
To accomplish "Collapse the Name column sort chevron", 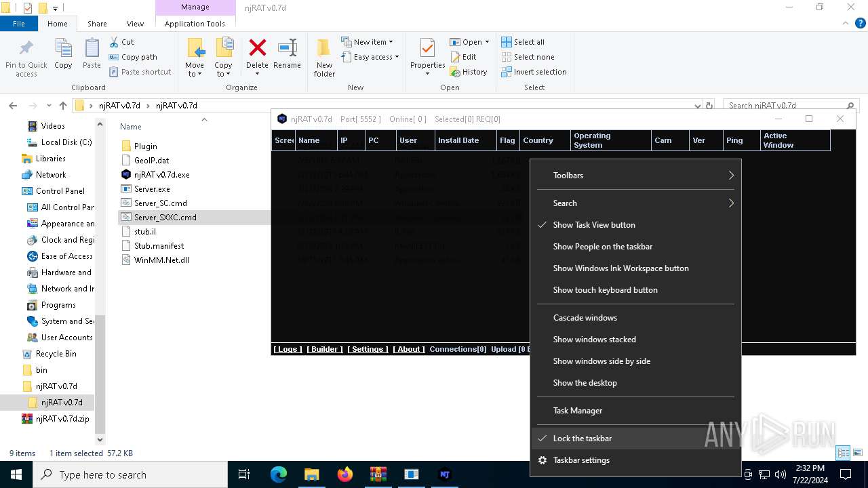I will (204, 119).
